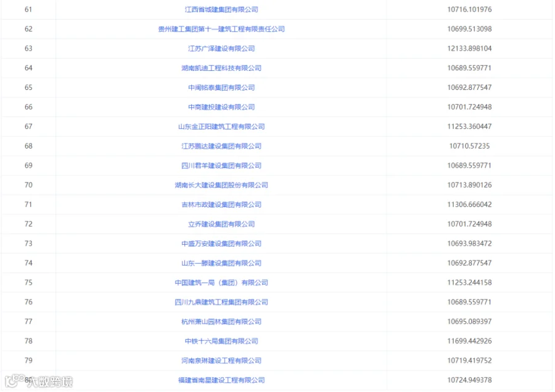Image resolution: width=555 pixels, height=392 pixels.
Task: Select value 10692.877547 in row 74
Action: pyautogui.click(x=469, y=263)
